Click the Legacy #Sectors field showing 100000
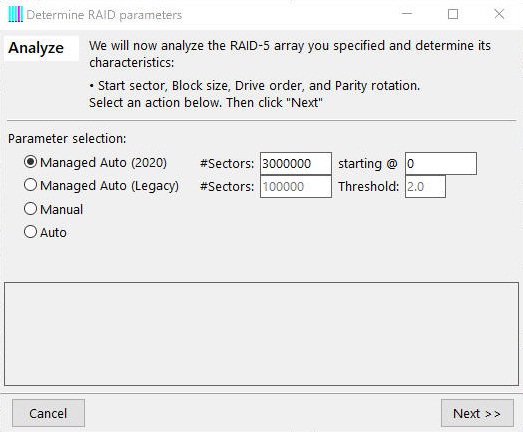Image resolution: width=523 pixels, height=432 pixels. click(x=296, y=186)
